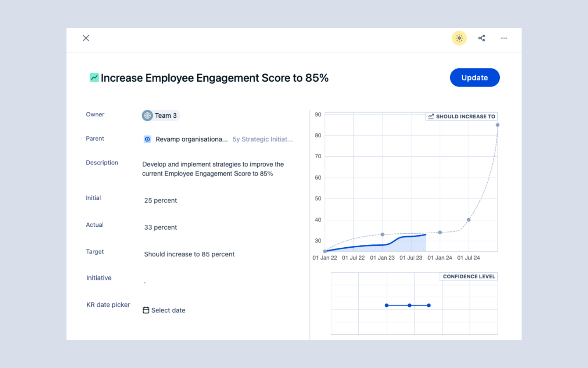Click the description text starting 'Develop and implement'
588x368 pixels.
(213, 169)
